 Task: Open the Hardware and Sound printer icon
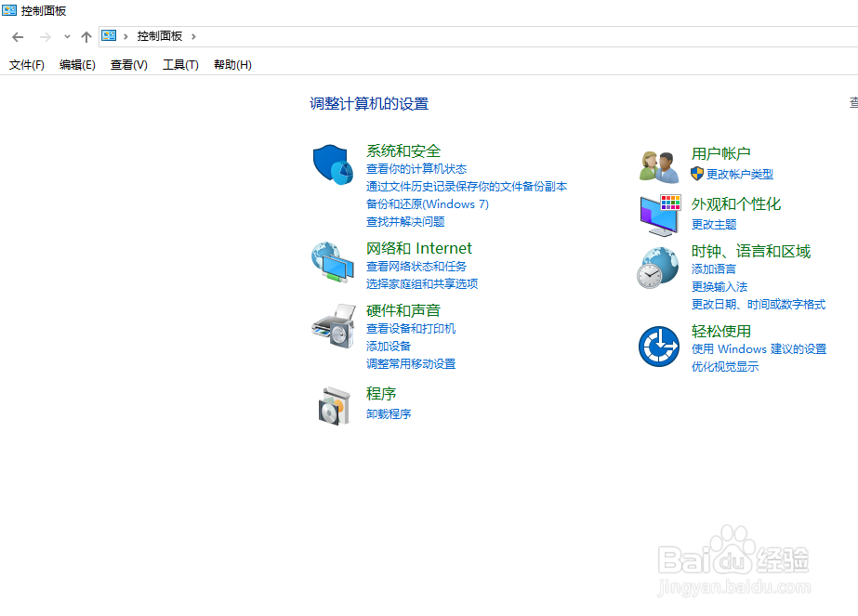pos(333,326)
